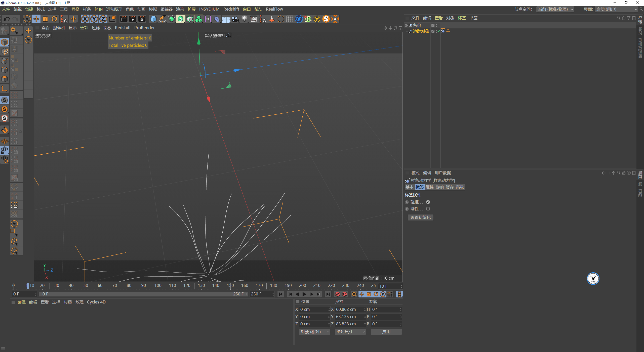Click frame 100 on the timeline slider
This screenshot has width=644, height=352.
click(158, 285)
